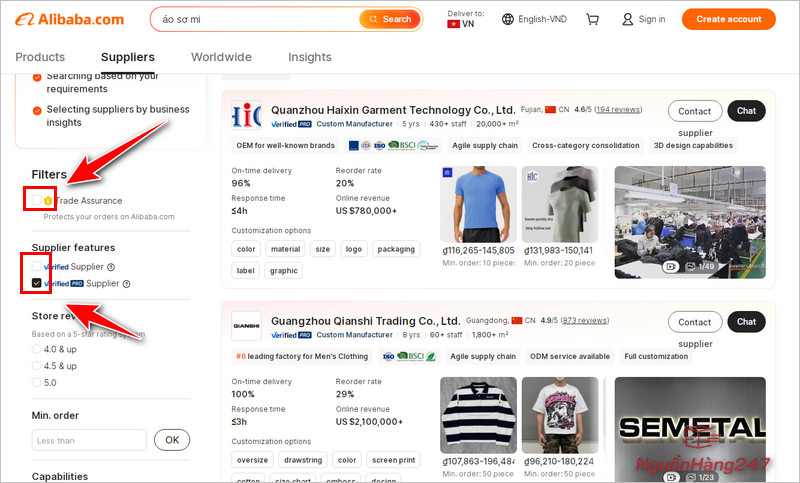
Task: Open the Worldwide tab
Action: tap(221, 57)
